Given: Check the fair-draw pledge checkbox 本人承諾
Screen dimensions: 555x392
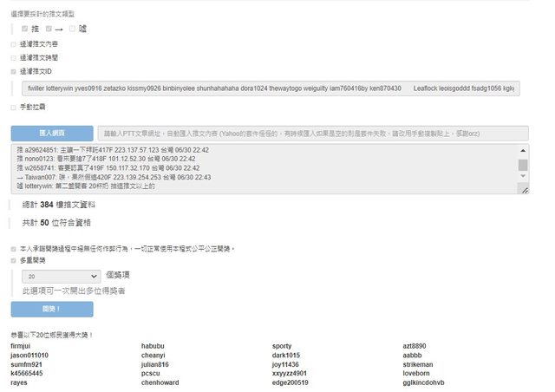Looking at the screenshot, I should 14,248.
